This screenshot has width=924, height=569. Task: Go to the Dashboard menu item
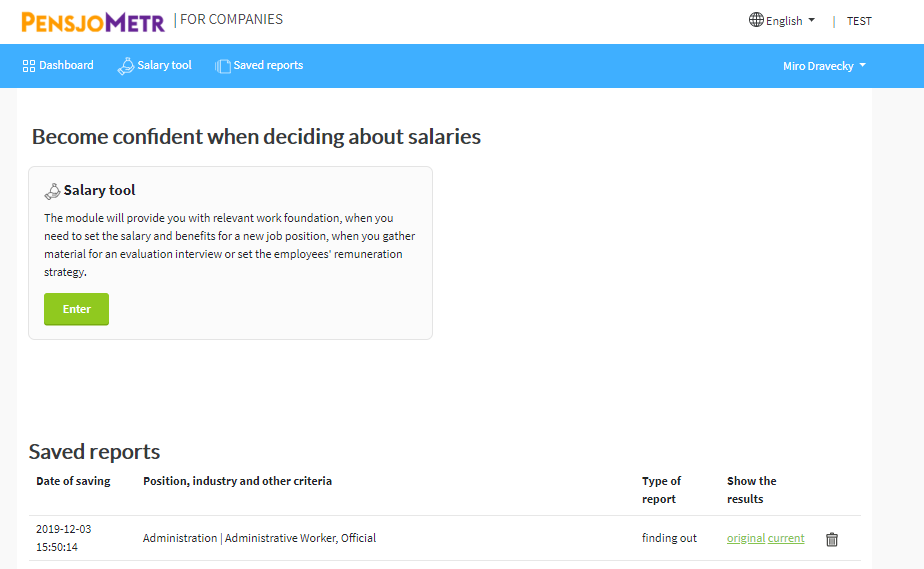tap(58, 65)
